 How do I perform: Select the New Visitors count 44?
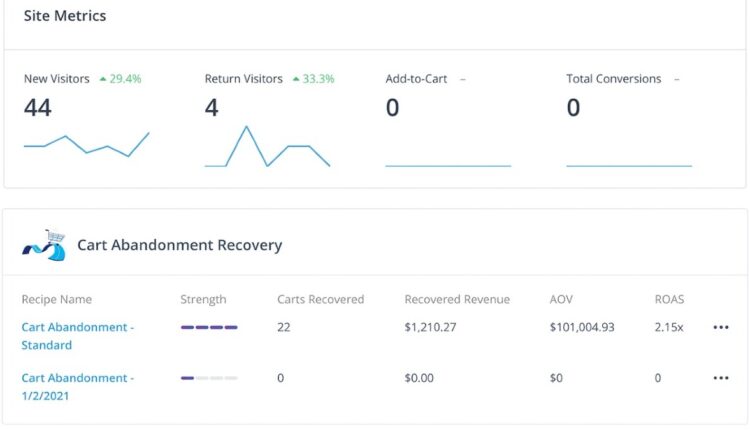[x=38, y=107]
